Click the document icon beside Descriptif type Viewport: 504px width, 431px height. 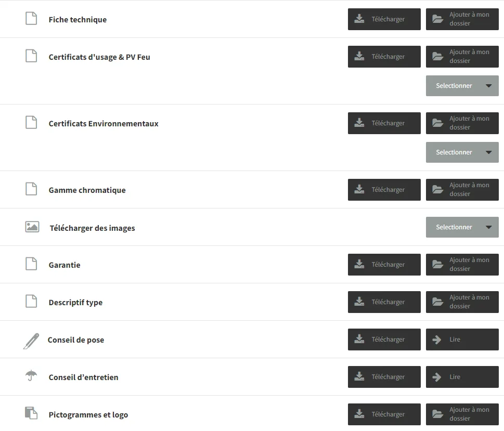31,302
